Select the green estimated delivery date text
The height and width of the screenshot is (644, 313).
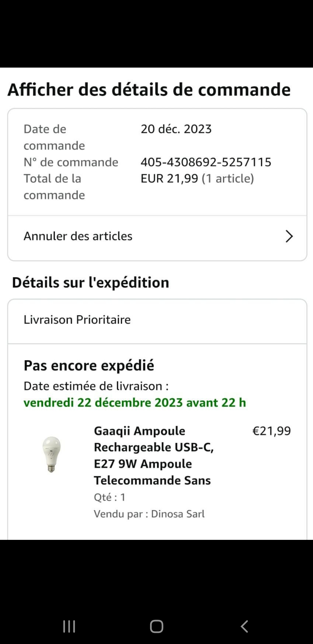pyautogui.click(x=135, y=403)
